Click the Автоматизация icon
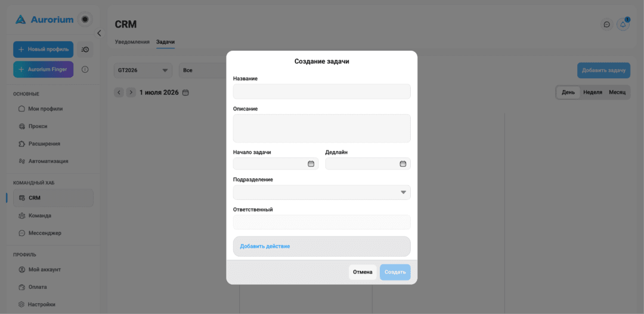 tap(22, 161)
